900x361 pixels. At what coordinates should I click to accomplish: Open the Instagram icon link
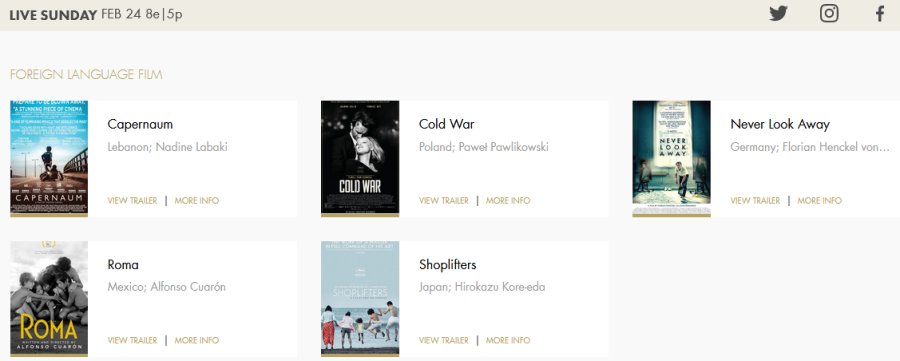click(829, 13)
